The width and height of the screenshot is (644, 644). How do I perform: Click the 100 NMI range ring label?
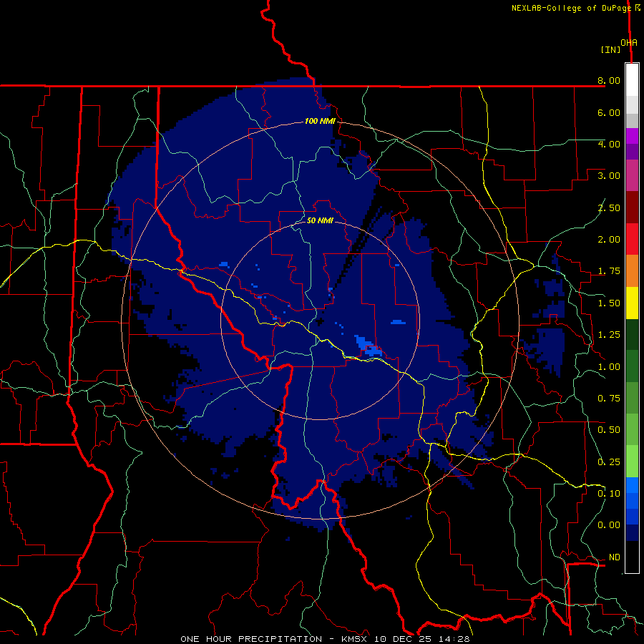[x=320, y=121]
